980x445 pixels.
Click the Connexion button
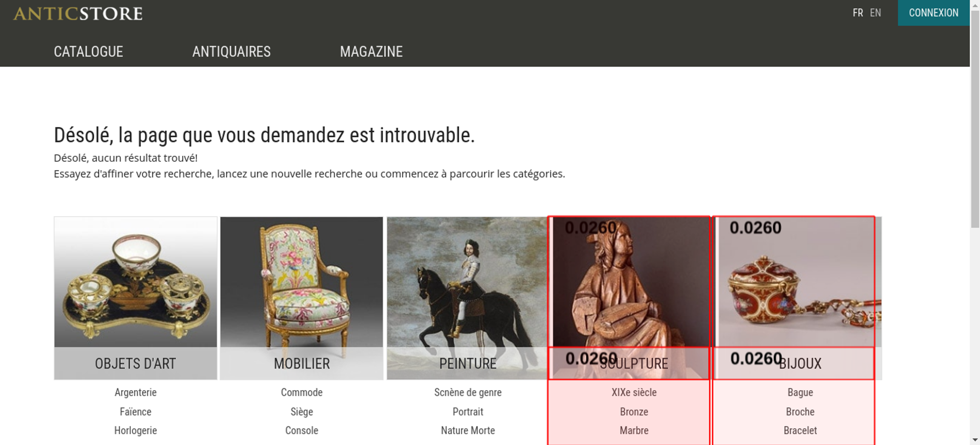coord(933,13)
